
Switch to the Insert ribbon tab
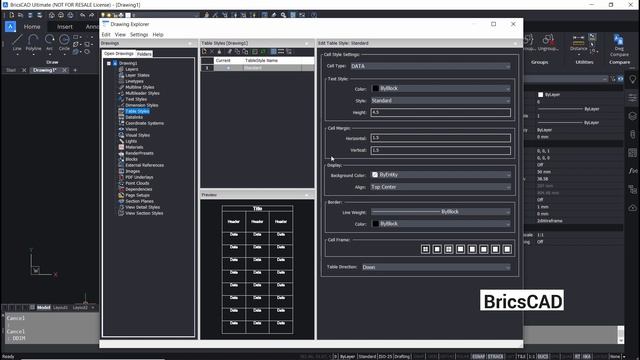pos(64,27)
